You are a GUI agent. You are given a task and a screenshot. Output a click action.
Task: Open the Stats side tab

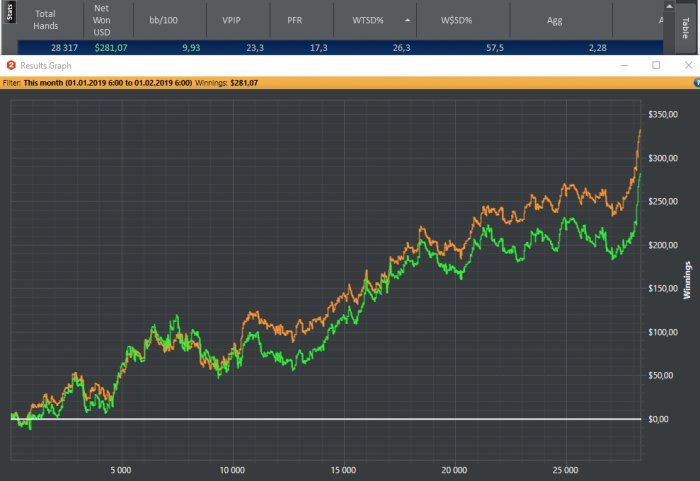click(9, 12)
